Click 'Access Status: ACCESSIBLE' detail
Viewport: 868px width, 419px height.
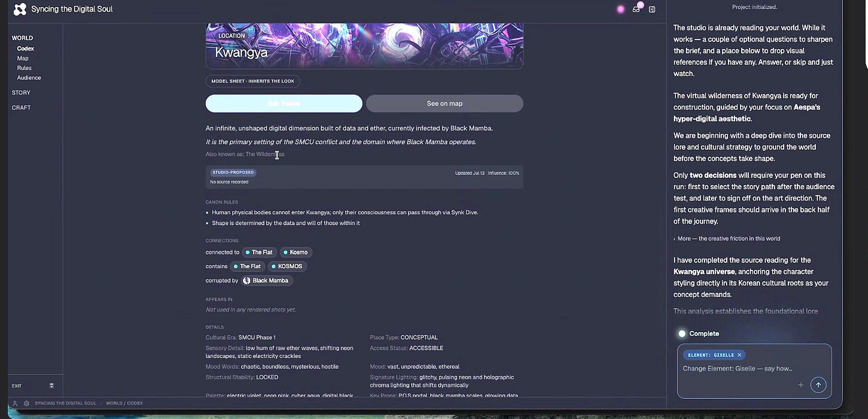(x=406, y=348)
